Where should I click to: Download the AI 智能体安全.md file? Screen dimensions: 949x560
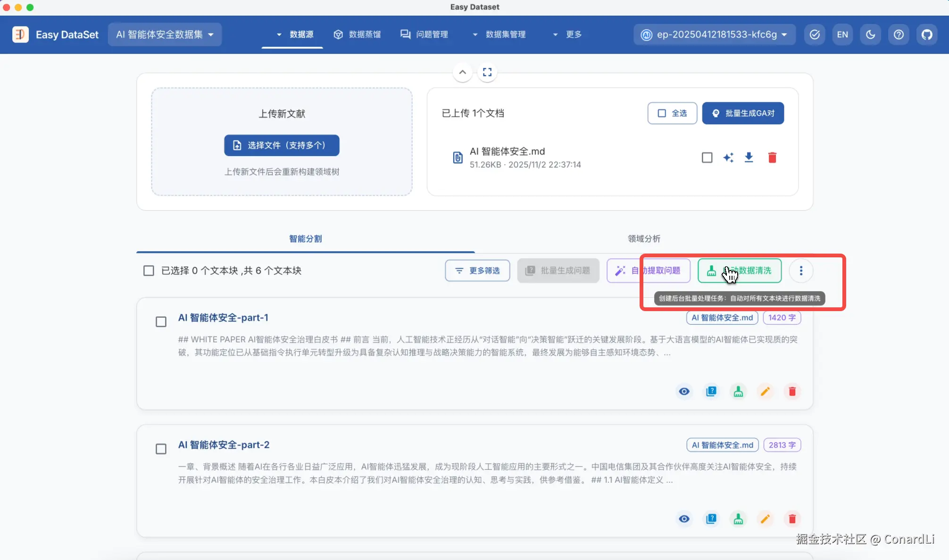coord(749,157)
